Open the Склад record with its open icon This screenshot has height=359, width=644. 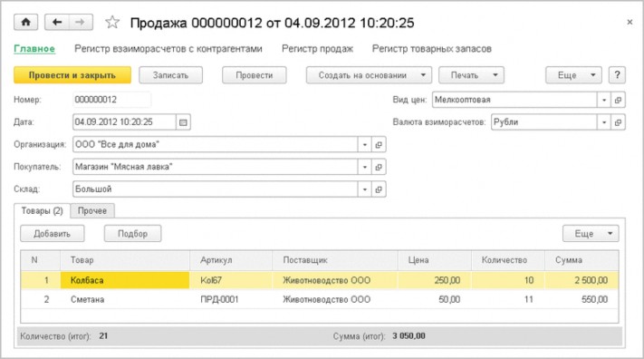tap(379, 189)
